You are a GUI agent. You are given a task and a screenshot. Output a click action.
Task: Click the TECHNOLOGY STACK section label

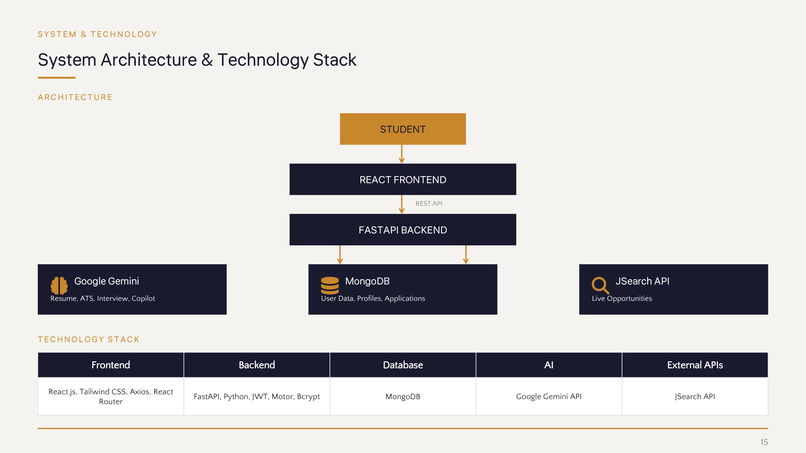pyautogui.click(x=88, y=339)
